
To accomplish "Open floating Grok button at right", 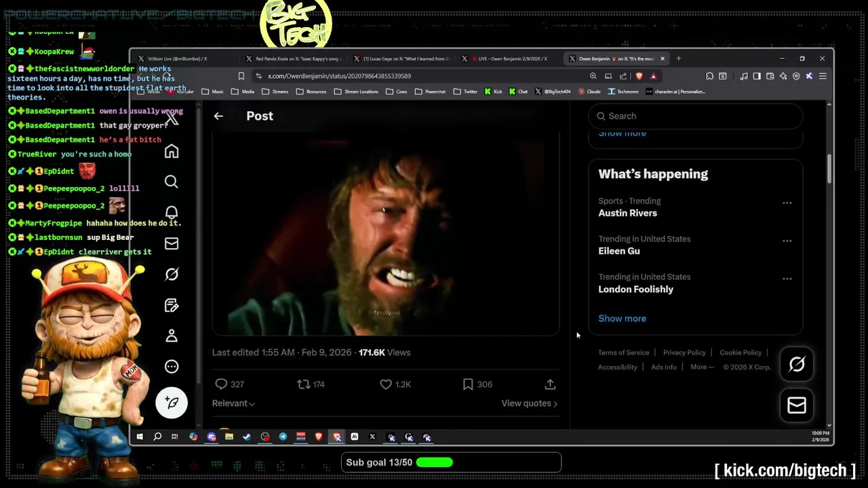I will [x=797, y=364].
